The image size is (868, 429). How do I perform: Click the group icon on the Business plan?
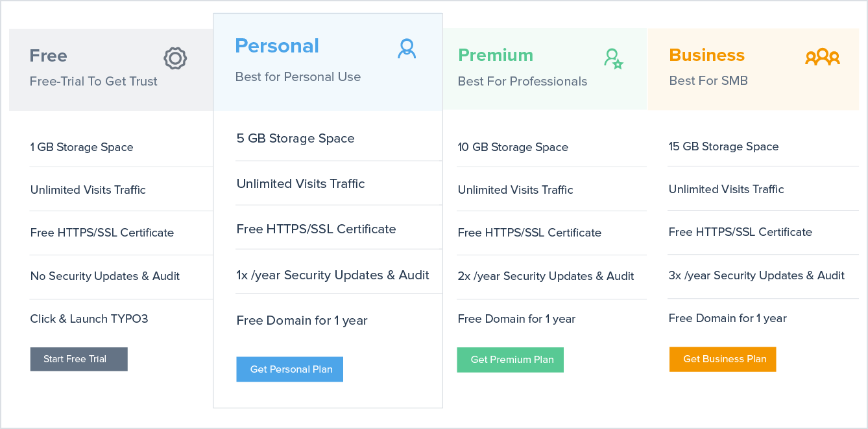click(822, 57)
